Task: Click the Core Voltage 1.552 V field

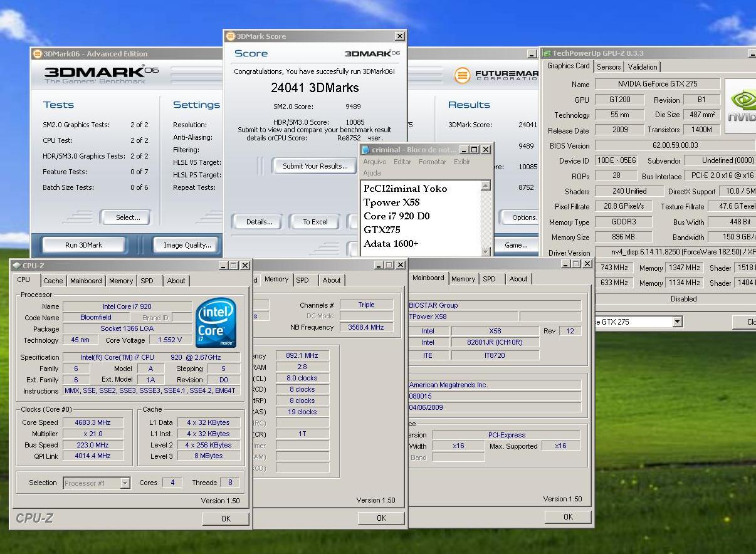Action: (x=171, y=340)
